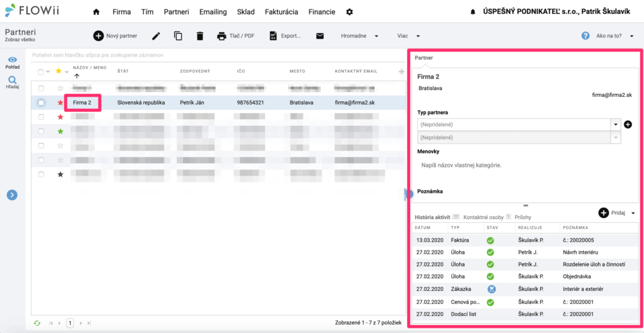
Task: Open the Ako na to help icon
Action: (x=586, y=36)
